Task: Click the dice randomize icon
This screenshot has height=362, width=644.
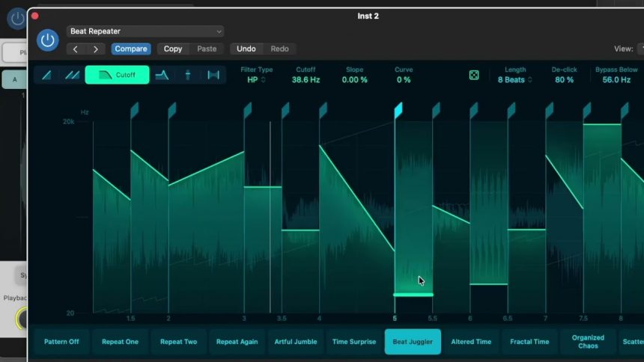Action: pos(474,75)
